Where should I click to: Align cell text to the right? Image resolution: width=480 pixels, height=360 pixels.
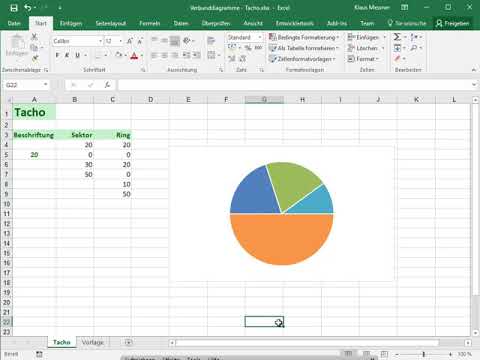(175, 55)
